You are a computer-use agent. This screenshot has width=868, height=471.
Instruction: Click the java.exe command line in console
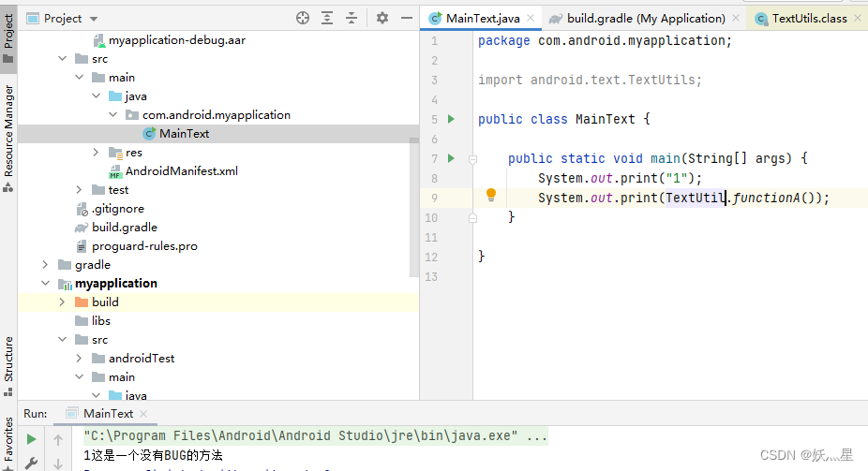pos(316,435)
